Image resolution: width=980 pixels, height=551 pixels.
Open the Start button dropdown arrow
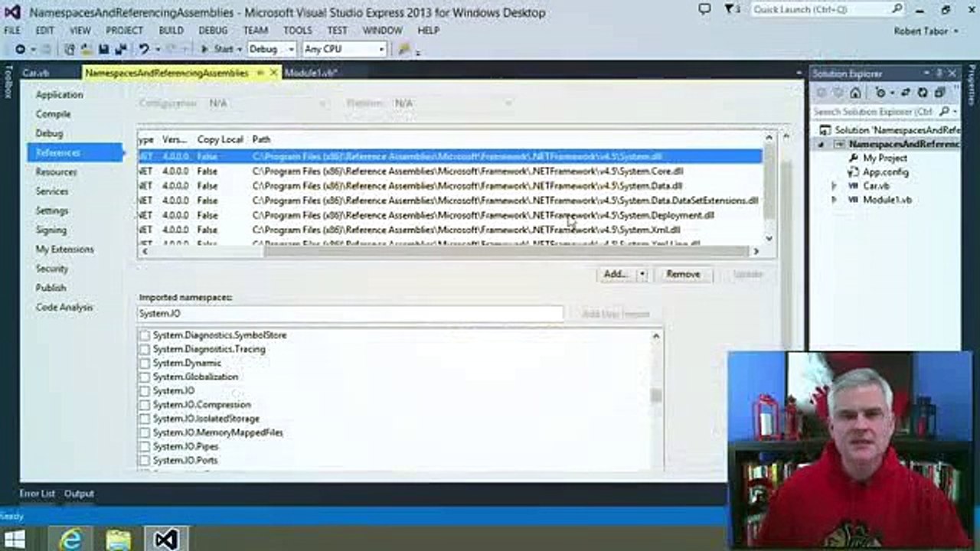tap(239, 49)
